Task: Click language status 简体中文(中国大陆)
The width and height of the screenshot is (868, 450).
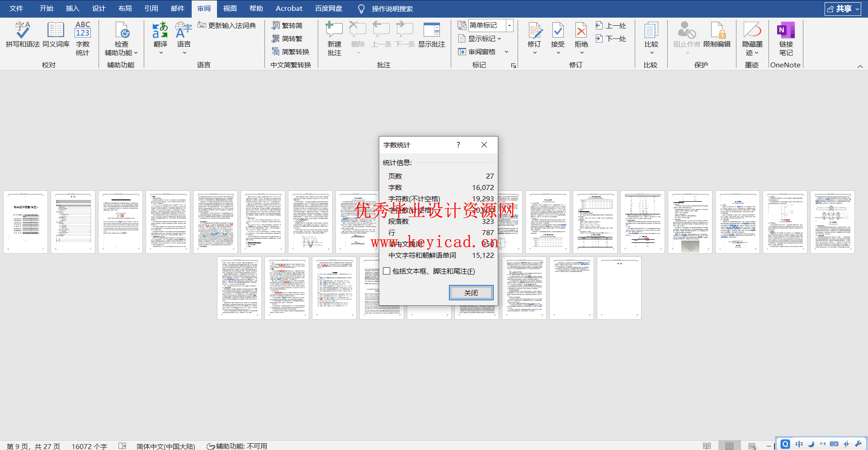Action: [x=165, y=446]
